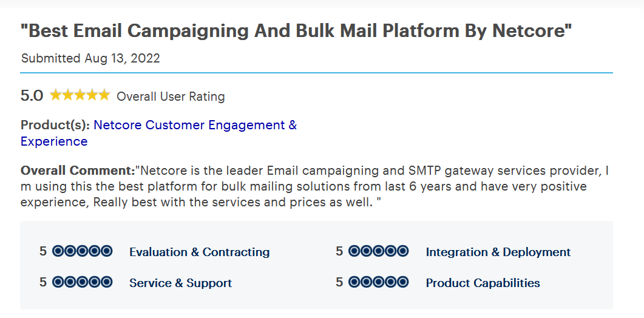Click the Evaluation & Contracting score number 5
Image resolution: width=644 pixels, height=318 pixels.
[43, 251]
